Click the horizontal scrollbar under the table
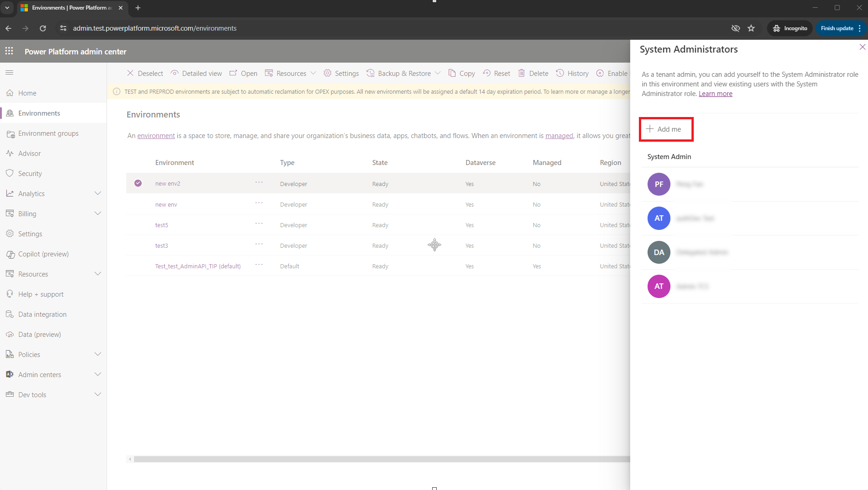Image resolution: width=868 pixels, height=490 pixels. click(x=382, y=459)
